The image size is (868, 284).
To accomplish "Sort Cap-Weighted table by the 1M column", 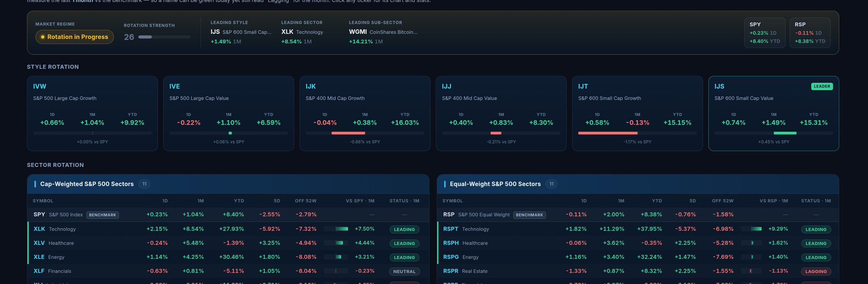I will (201, 201).
